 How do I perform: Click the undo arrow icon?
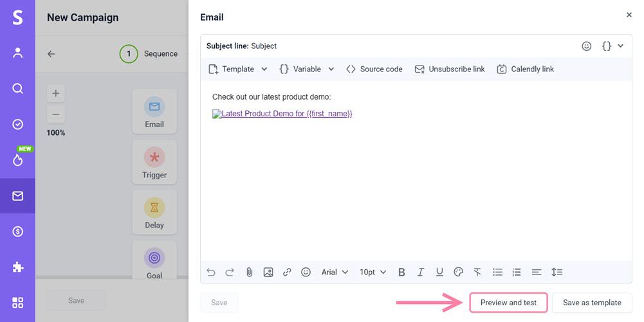211,272
